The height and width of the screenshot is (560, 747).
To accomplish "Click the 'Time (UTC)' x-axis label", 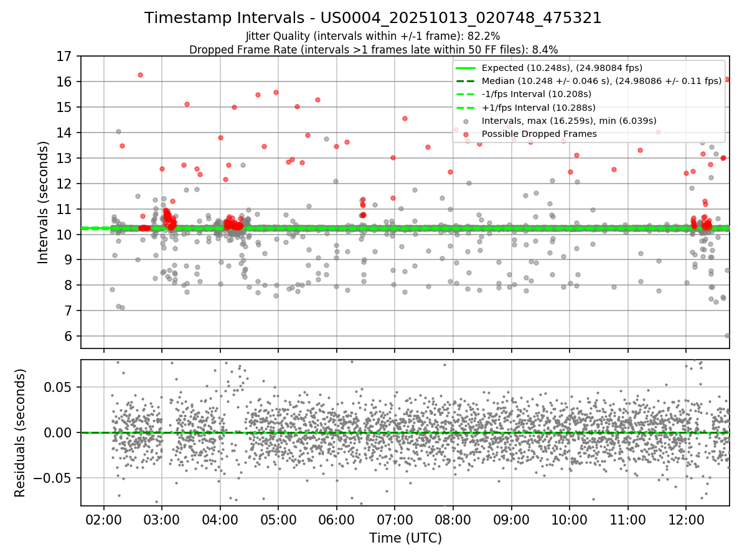I will point(405,538).
